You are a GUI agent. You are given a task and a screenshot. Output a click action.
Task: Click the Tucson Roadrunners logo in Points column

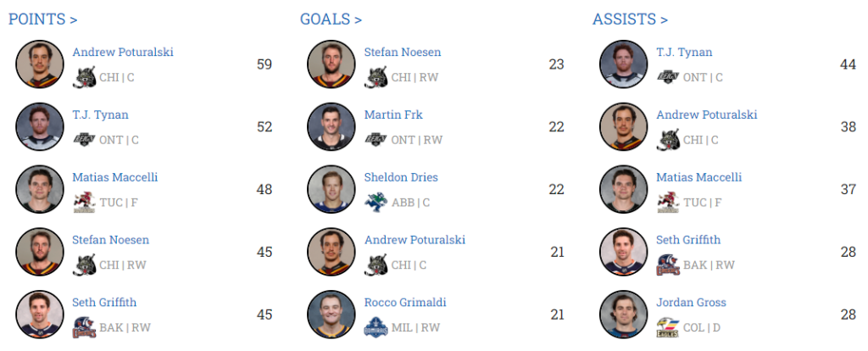click(x=85, y=203)
